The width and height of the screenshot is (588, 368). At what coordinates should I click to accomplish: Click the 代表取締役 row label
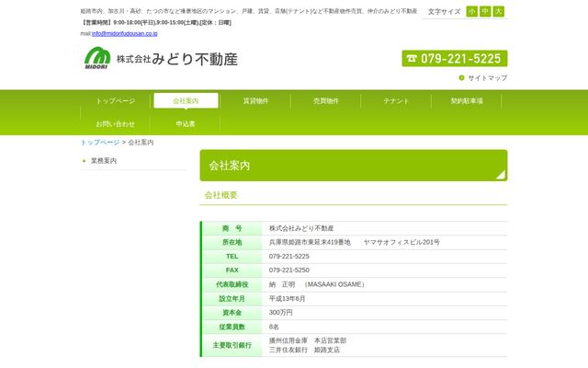point(232,284)
